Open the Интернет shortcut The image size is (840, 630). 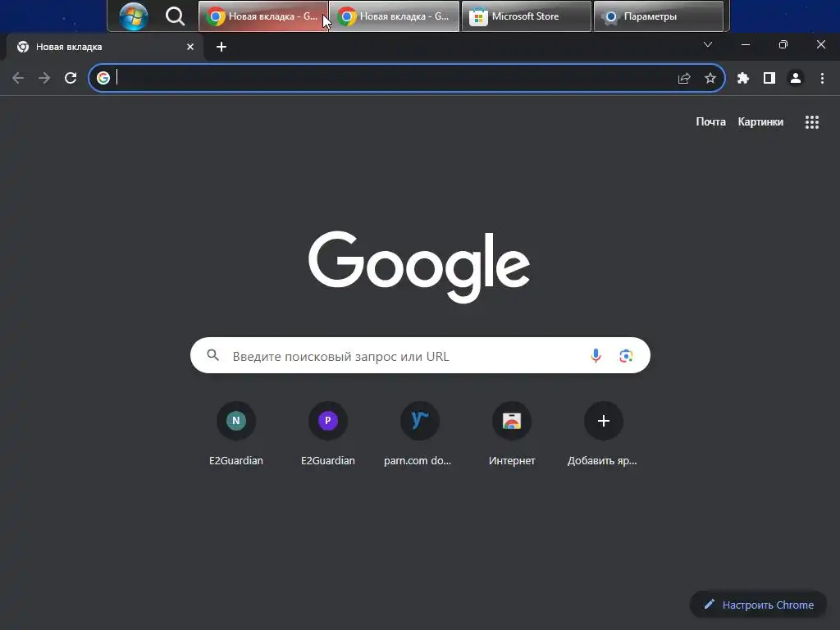(x=512, y=433)
